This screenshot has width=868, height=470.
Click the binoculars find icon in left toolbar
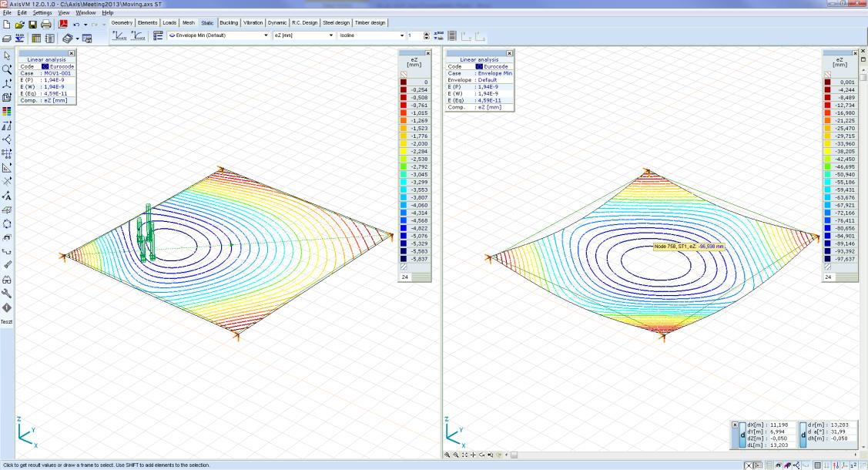(7, 280)
